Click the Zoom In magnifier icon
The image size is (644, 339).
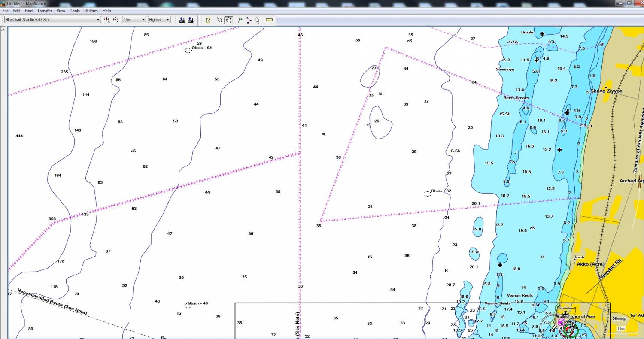pos(107,20)
